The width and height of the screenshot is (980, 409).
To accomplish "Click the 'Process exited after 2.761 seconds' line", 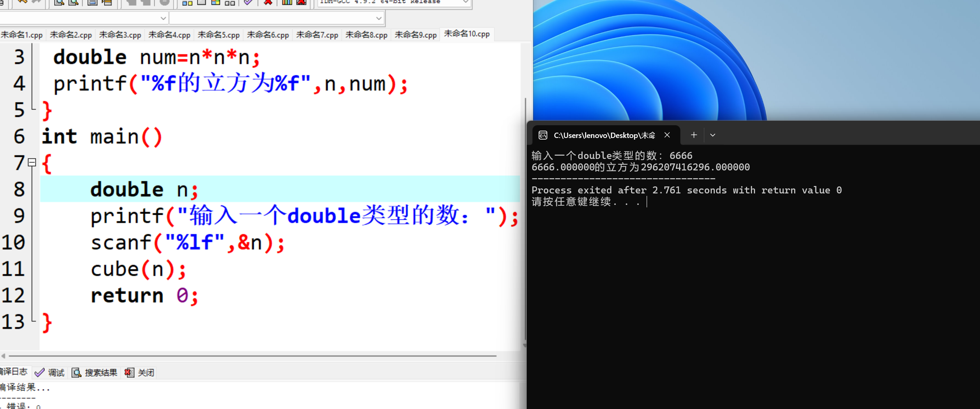I will [x=686, y=190].
